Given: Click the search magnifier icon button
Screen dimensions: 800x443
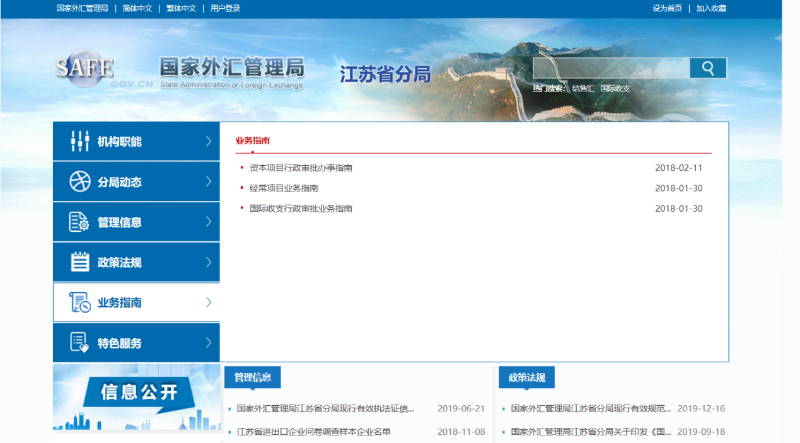Looking at the screenshot, I should tap(708, 68).
